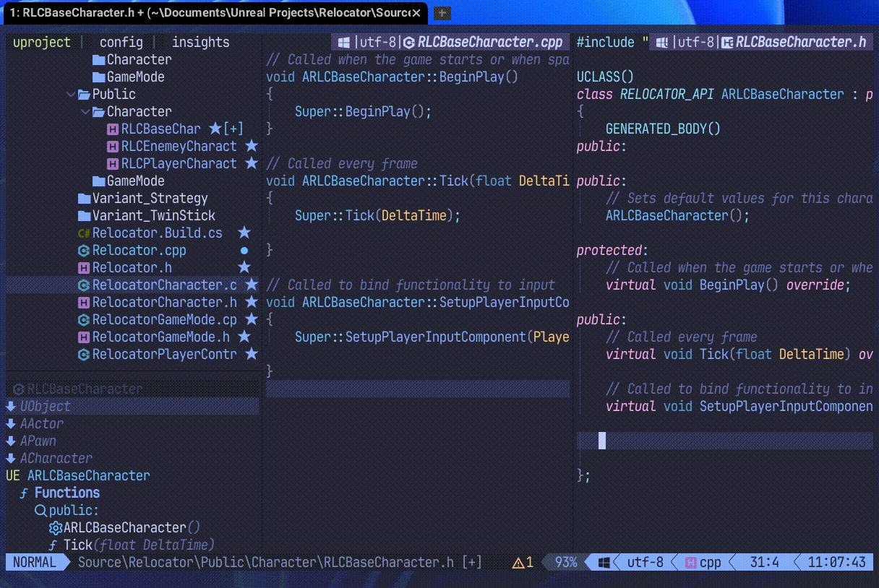Jump to Tick(float DeltaTime) in the outline

tap(139, 545)
